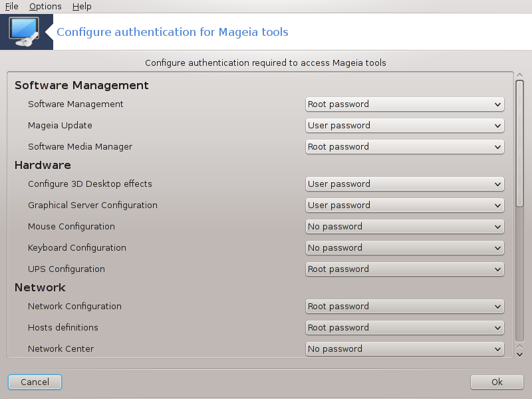Open the Help menu
Image resolution: width=532 pixels, height=399 pixels.
[x=82, y=7]
